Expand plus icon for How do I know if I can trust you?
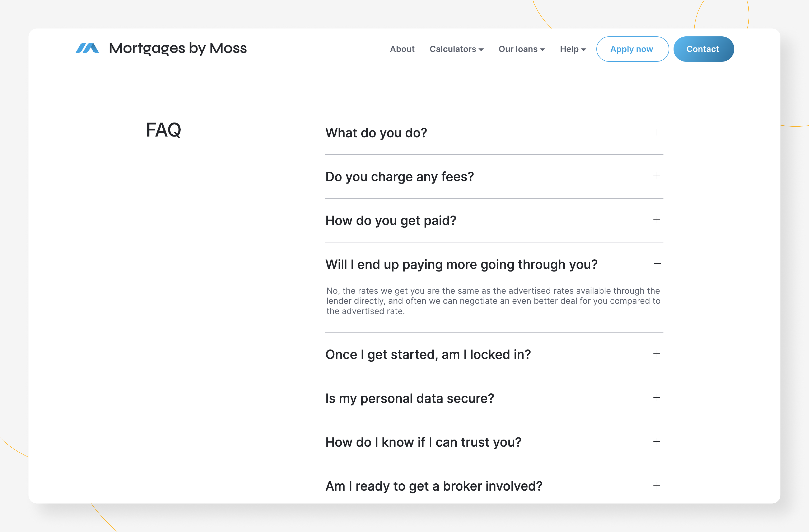 [x=657, y=442]
